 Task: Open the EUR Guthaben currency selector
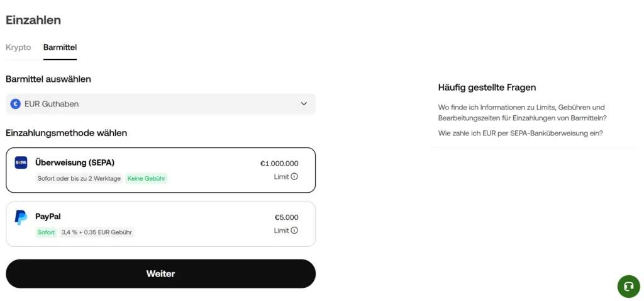click(x=160, y=104)
